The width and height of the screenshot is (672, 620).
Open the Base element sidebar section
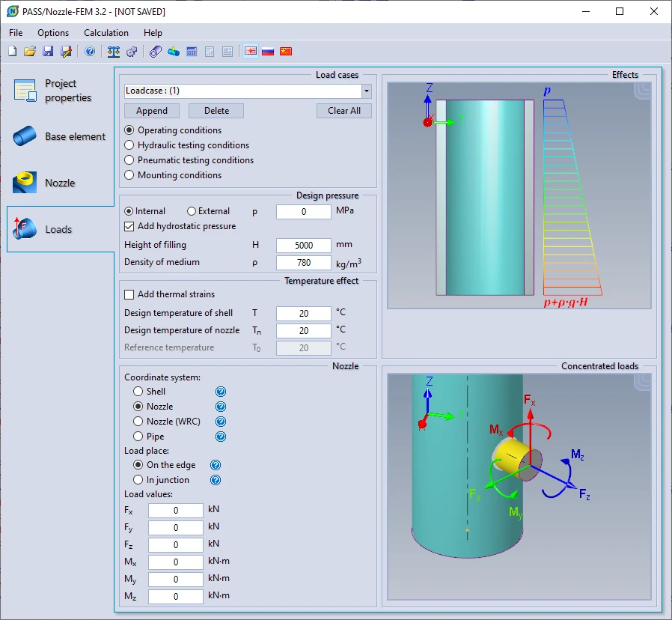click(60, 137)
